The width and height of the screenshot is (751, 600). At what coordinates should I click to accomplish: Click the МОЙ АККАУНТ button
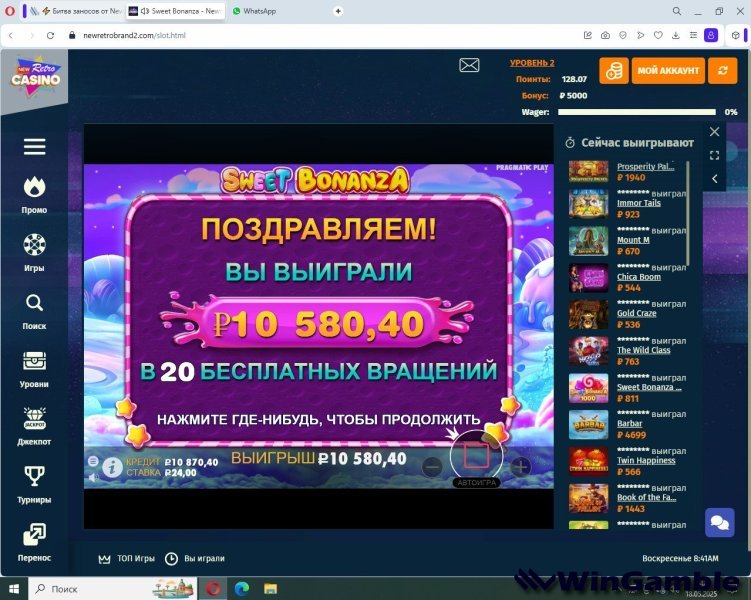(666, 71)
